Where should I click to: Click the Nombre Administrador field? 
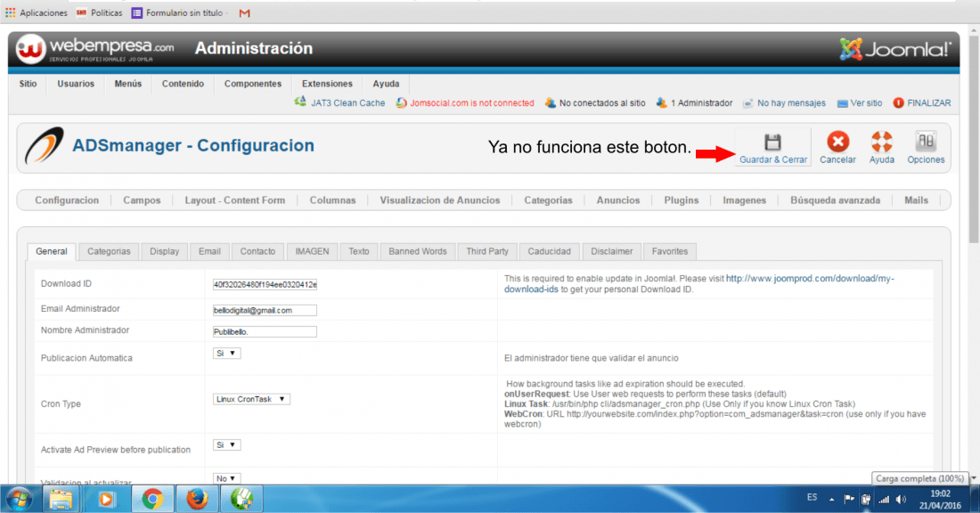click(x=265, y=332)
